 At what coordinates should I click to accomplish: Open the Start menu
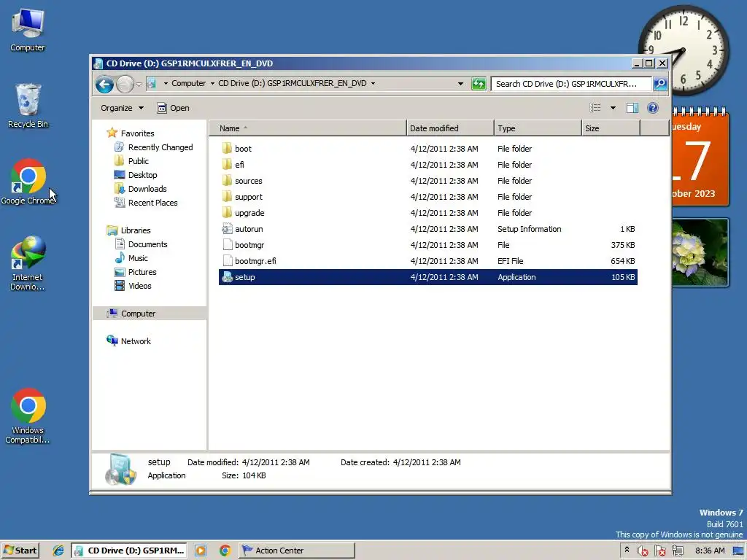point(20,551)
